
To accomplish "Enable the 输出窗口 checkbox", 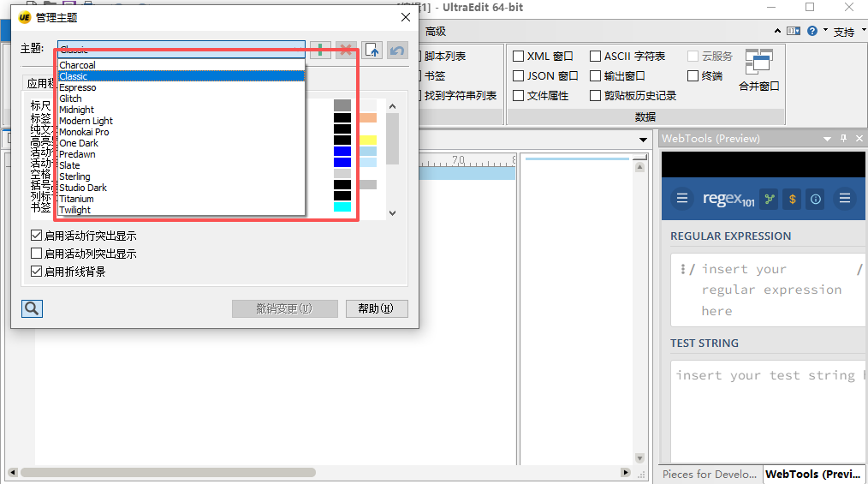I will point(595,75).
